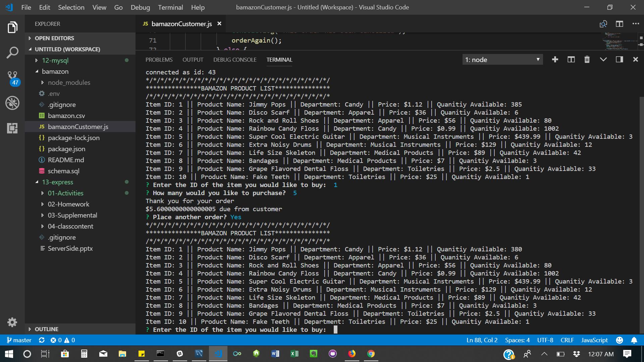Screen dimensions: 644x362
Task: Open schema.sql file in explorer
Action: [x=63, y=171]
